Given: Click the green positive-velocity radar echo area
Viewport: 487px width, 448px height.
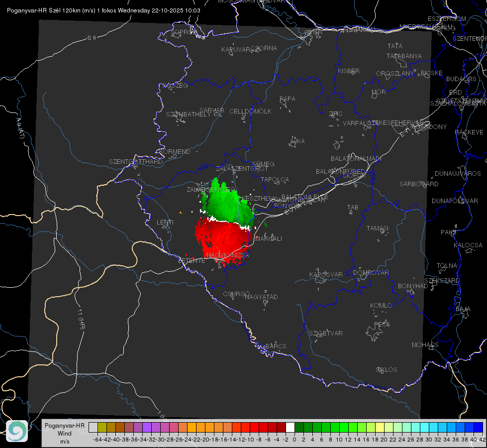Looking at the screenshot, I should pyautogui.click(x=227, y=202).
